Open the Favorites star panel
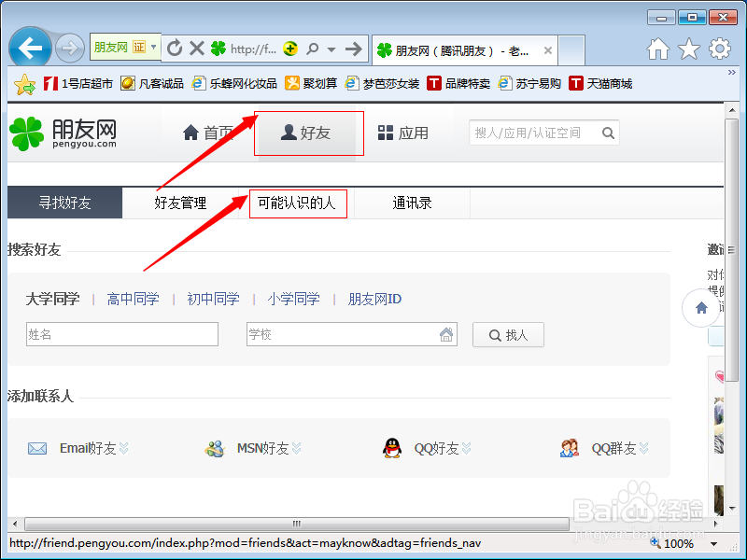 [691, 48]
